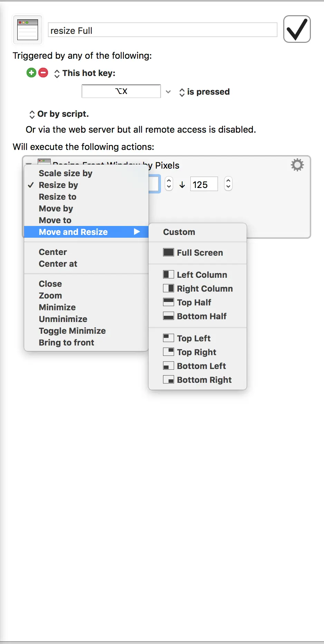
Task: Open the 'Or by script' popup
Action: [x=32, y=114]
